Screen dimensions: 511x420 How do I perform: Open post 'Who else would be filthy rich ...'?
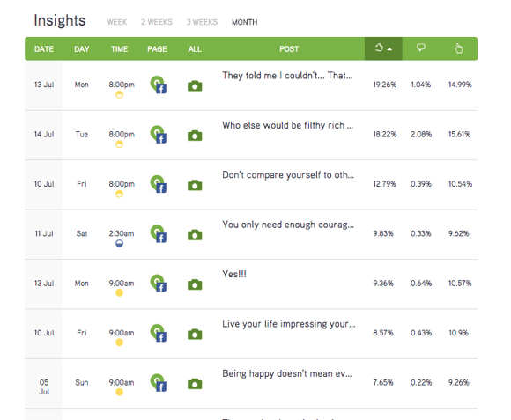(x=287, y=125)
